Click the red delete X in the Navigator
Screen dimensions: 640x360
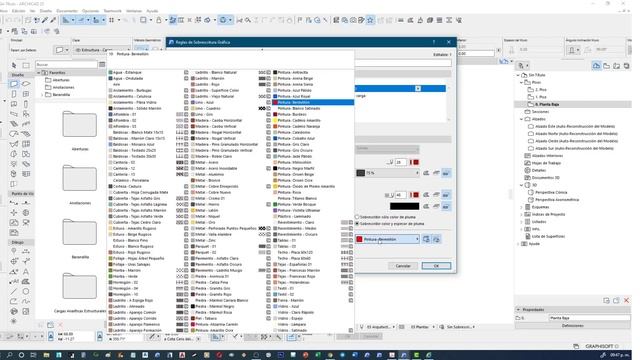click(627, 300)
